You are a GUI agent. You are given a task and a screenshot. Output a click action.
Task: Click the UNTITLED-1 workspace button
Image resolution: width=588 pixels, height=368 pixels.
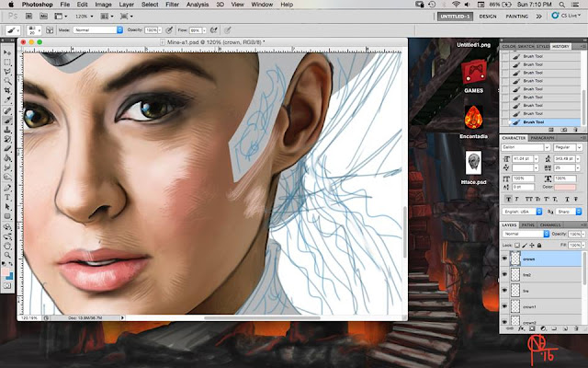[x=455, y=17]
